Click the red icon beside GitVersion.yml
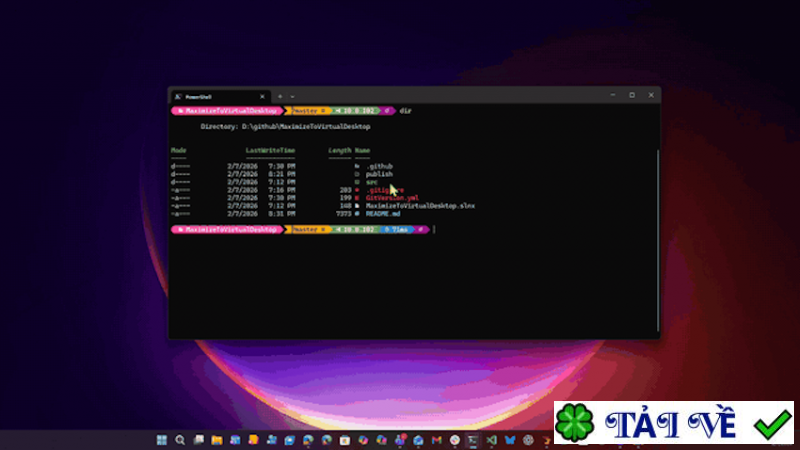The width and height of the screenshot is (800, 450). tap(357, 198)
